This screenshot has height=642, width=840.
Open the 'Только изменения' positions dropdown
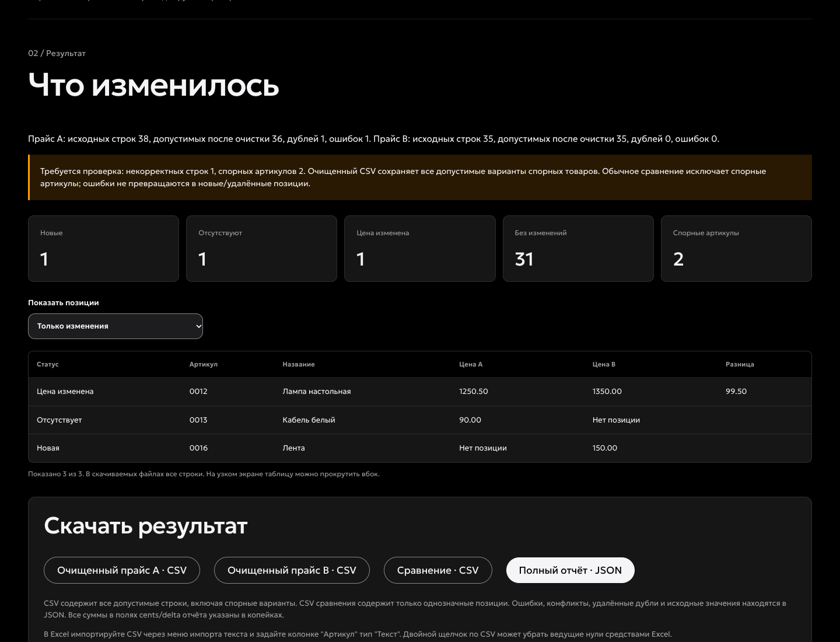pos(116,326)
